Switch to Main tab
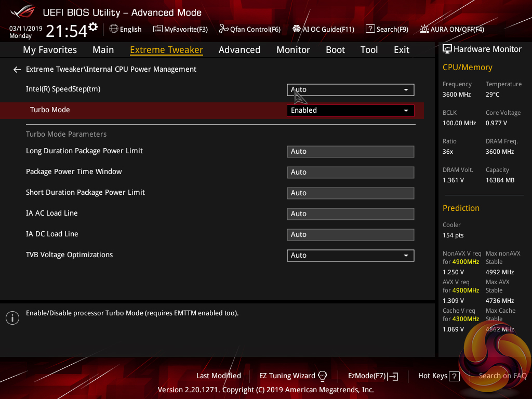The width and height of the screenshot is (532, 399). (103, 50)
